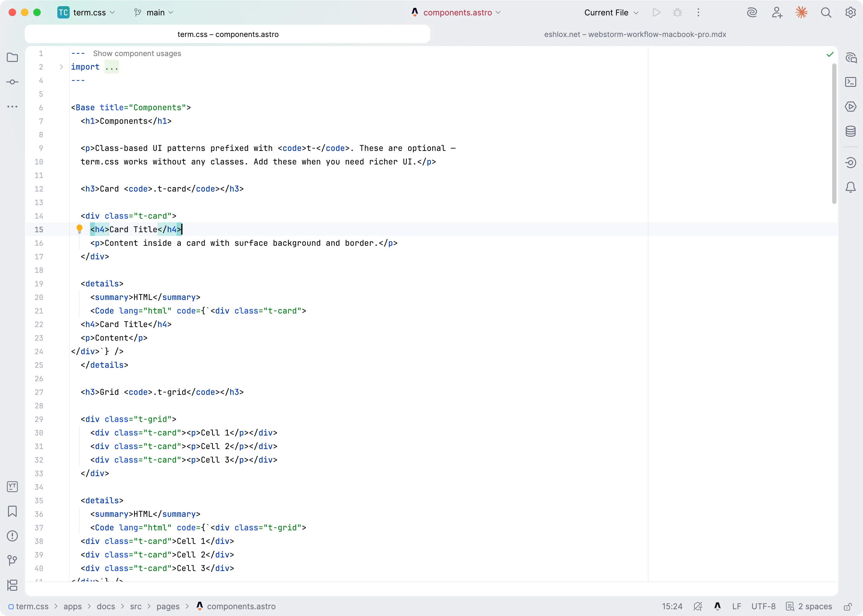
Task: Open the Current File run configuration dropdown
Action: (x=611, y=12)
